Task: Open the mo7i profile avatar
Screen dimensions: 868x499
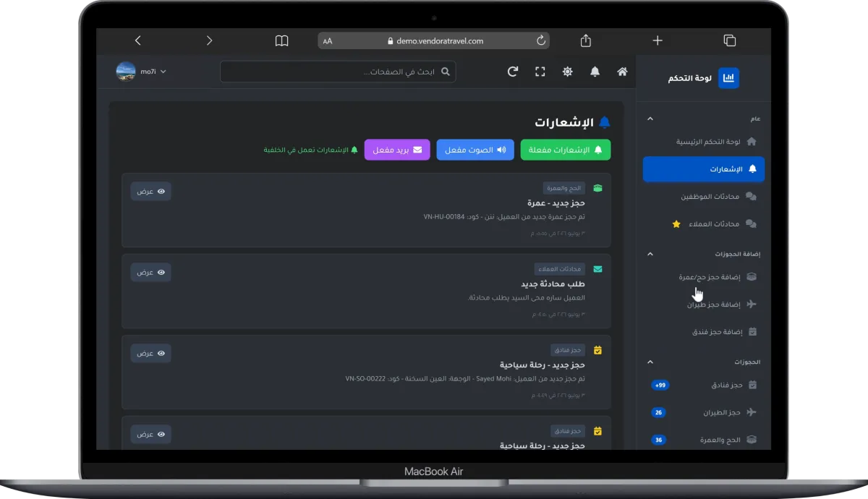Action: point(126,72)
